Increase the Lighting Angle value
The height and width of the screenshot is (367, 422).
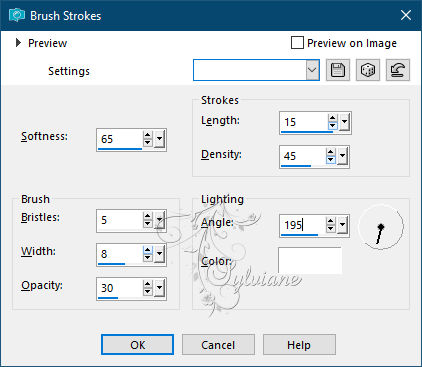tap(330, 221)
